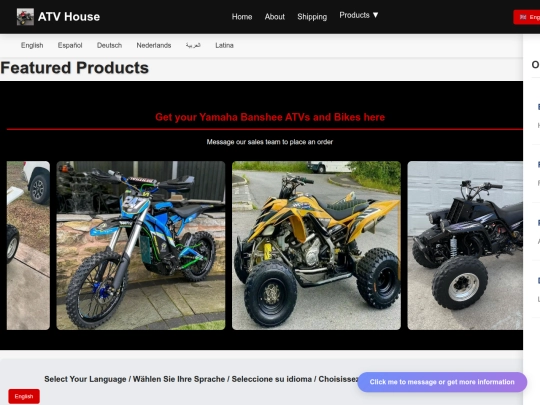The height and width of the screenshot is (405, 540).
Task: Go to the Home page
Action: click(x=242, y=17)
